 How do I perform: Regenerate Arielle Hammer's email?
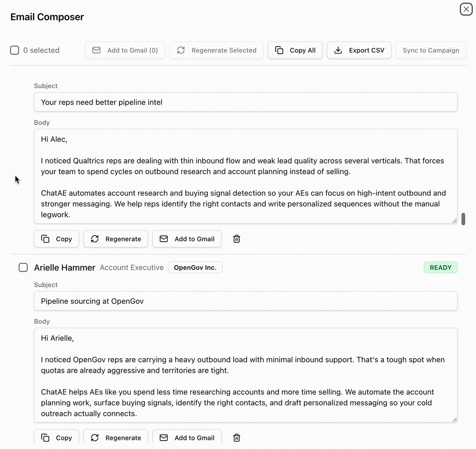[116, 437]
